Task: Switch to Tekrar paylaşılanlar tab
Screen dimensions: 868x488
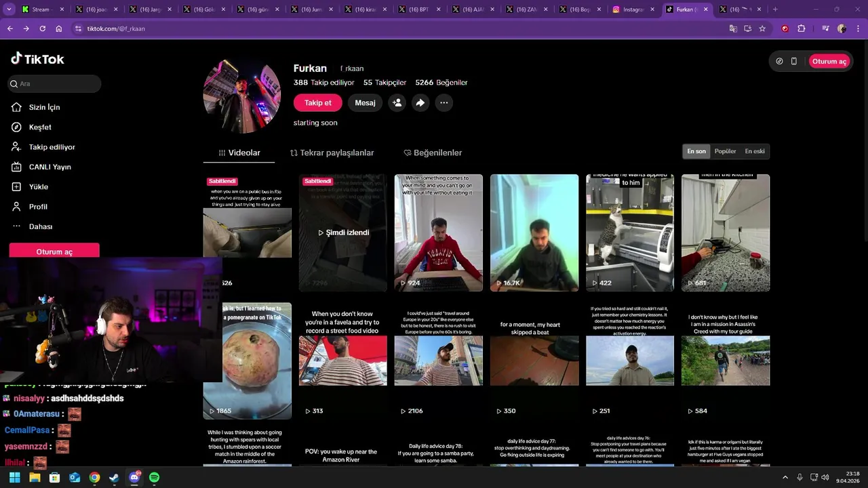Action: pyautogui.click(x=332, y=152)
